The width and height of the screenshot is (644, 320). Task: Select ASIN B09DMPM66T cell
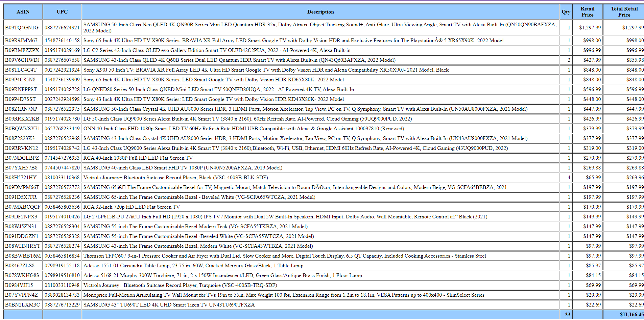point(23,187)
